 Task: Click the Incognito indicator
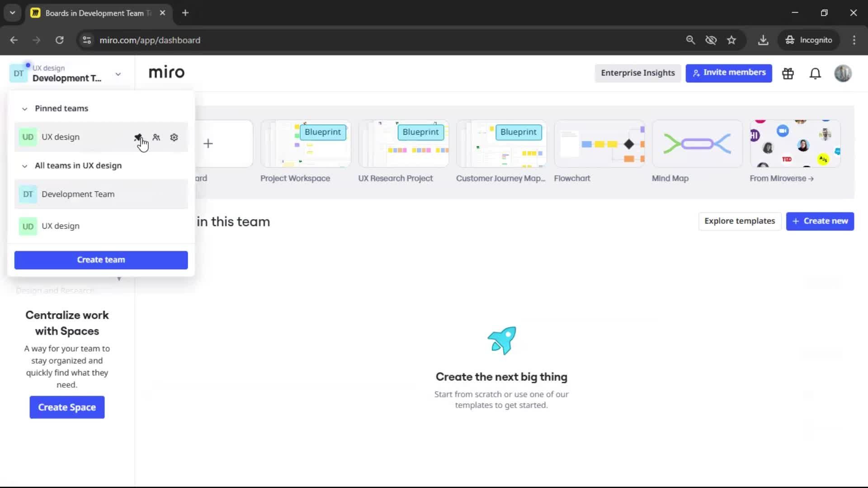pos(809,40)
